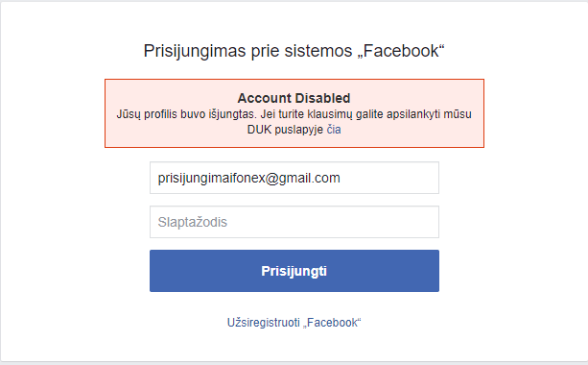Click the word „Facebook“ in the title

(x=401, y=51)
